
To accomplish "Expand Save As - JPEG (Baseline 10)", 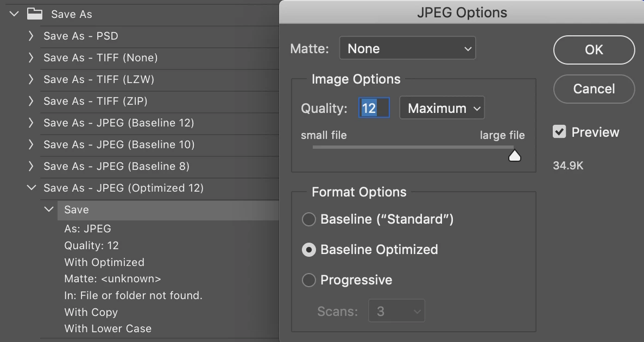I will [31, 144].
